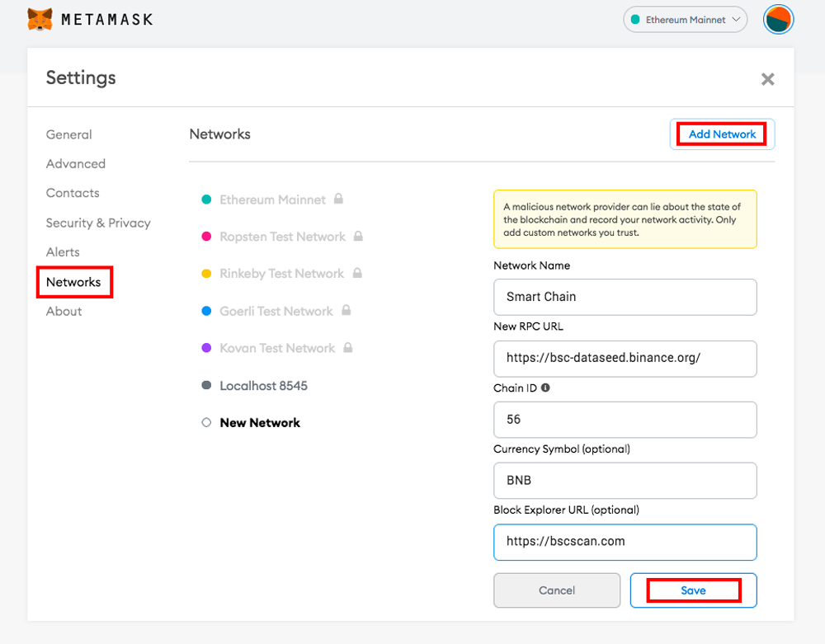Click the Block Explorer URL field
The image size is (825, 644).
tap(625, 542)
